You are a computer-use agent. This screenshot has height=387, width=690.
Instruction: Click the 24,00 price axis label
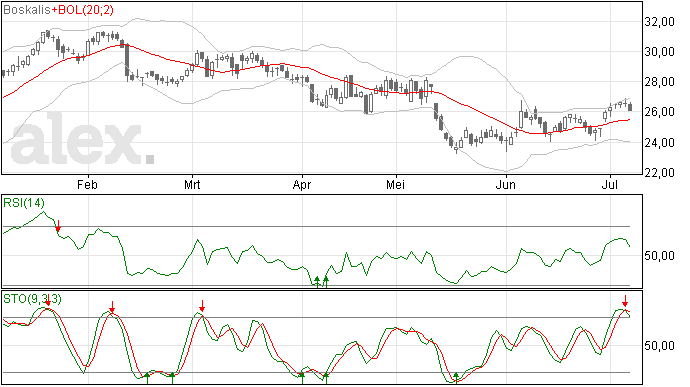[659, 143]
